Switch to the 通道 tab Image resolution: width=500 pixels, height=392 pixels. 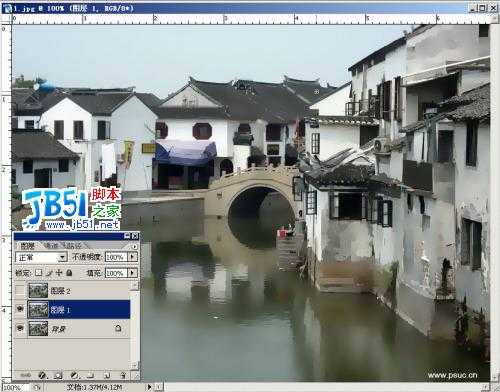51,246
